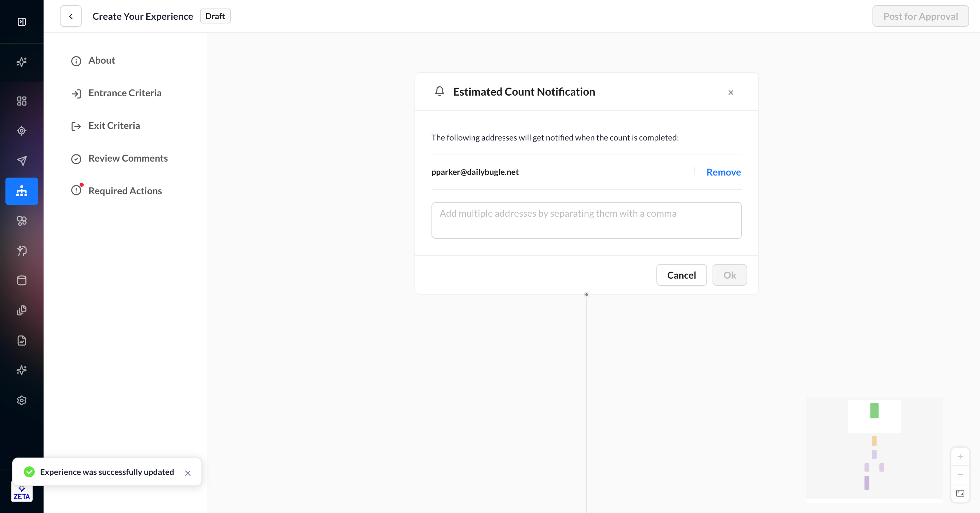Open the About section
Image resolution: width=980 pixels, height=513 pixels.
[102, 61]
